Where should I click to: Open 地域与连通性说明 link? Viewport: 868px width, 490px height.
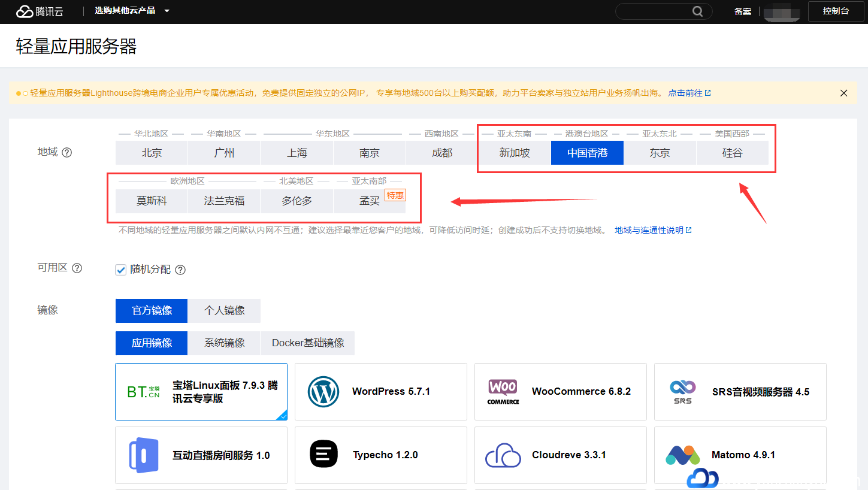click(x=649, y=230)
